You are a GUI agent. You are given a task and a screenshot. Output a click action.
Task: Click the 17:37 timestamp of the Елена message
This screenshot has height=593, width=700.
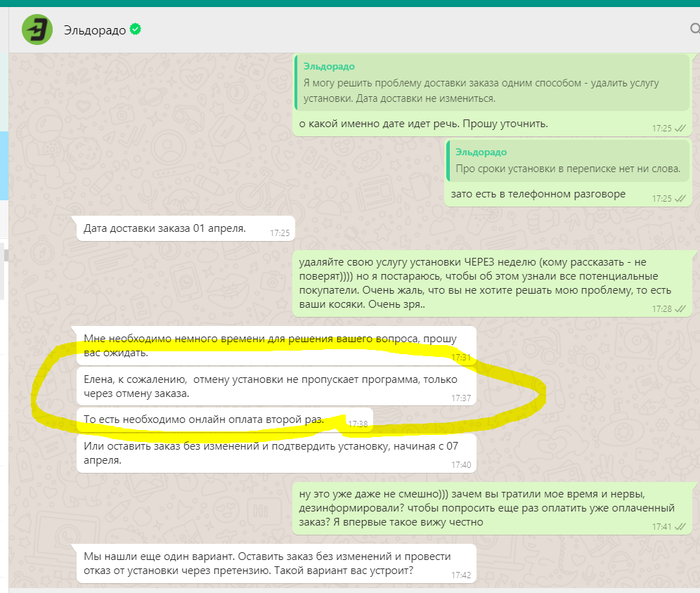[x=461, y=398]
